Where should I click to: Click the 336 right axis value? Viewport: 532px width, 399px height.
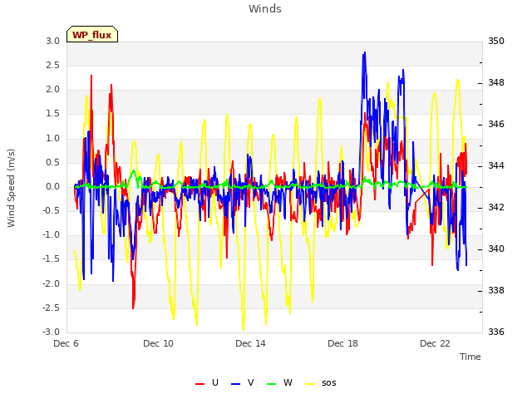(496, 332)
